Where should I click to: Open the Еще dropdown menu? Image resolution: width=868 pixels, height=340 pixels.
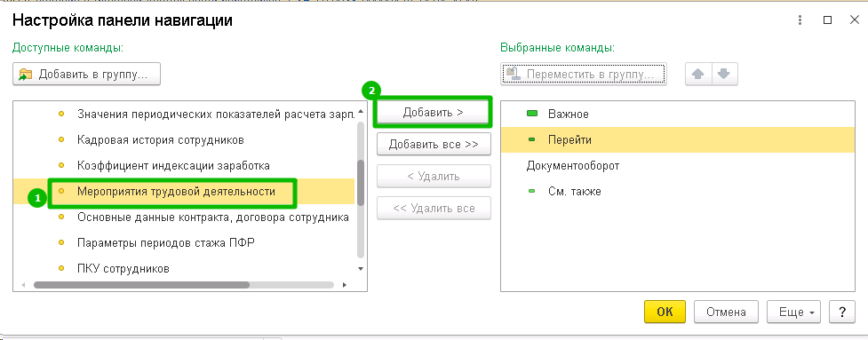click(x=794, y=312)
